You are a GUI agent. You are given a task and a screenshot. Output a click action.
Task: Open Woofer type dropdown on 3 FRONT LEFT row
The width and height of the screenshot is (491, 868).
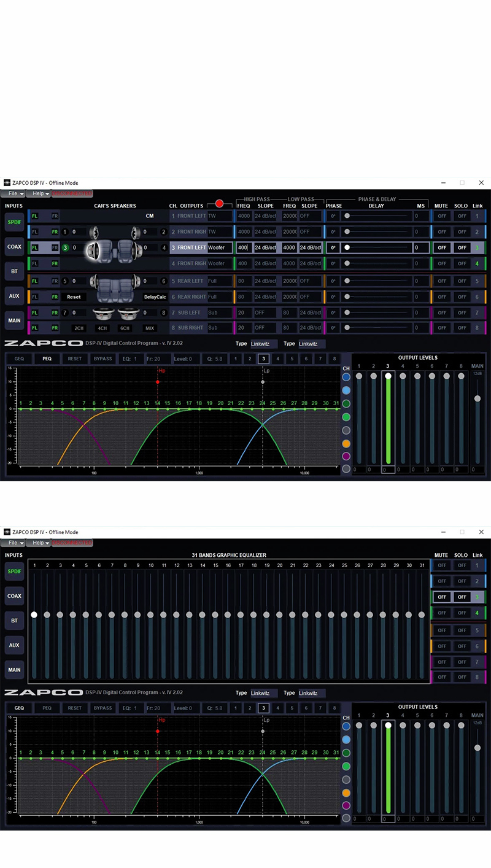pos(220,248)
